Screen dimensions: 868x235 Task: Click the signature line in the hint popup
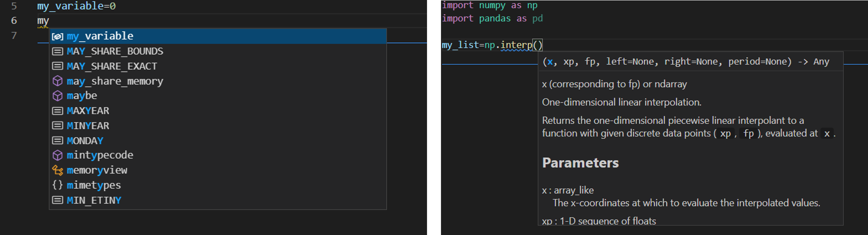click(x=685, y=62)
